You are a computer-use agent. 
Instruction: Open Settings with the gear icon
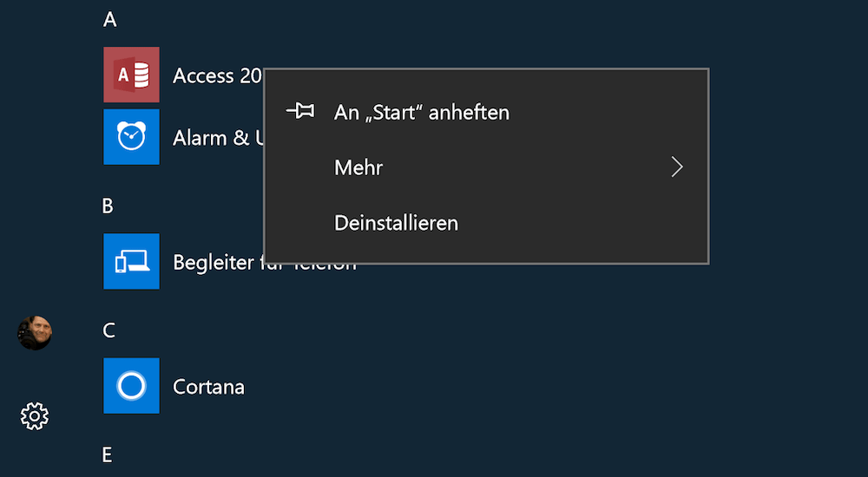point(35,416)
